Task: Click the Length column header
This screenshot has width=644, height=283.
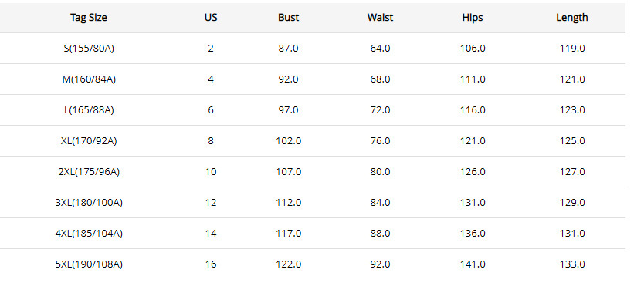Action: click(571, 18)
